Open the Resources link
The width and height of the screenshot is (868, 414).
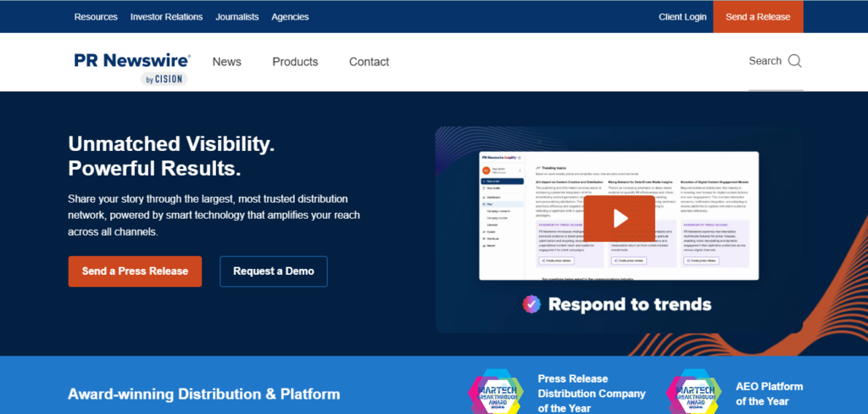point(96,17)
